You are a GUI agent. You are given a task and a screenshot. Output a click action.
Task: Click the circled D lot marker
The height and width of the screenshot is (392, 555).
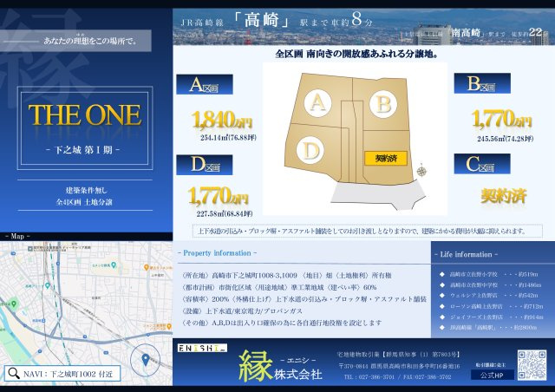[310, 151]
